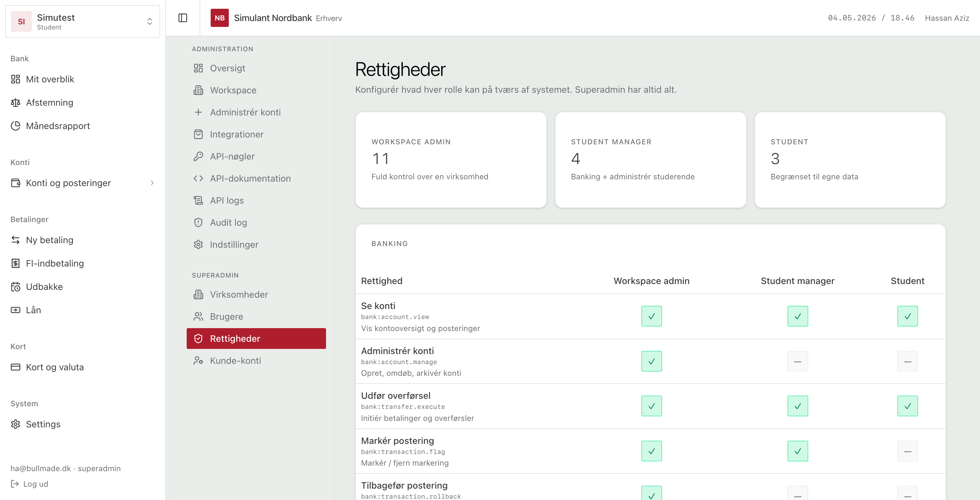Click the Student summary card

pyautogui.click(x=850, y=160)
